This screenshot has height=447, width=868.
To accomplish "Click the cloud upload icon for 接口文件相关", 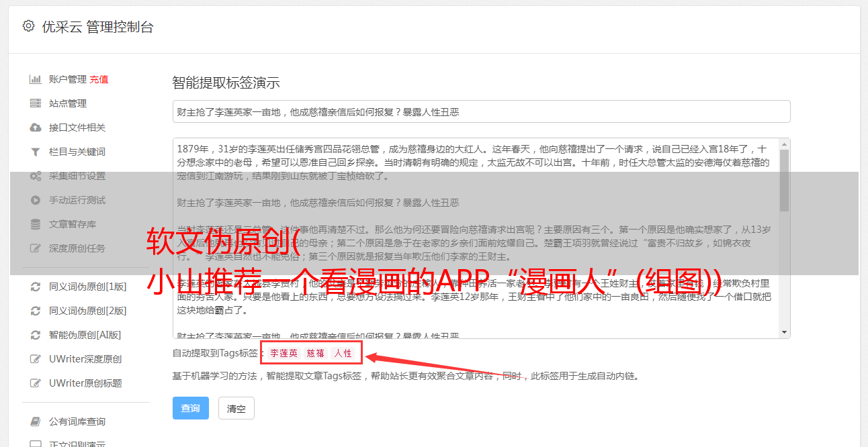I will [x=36, y=128].
